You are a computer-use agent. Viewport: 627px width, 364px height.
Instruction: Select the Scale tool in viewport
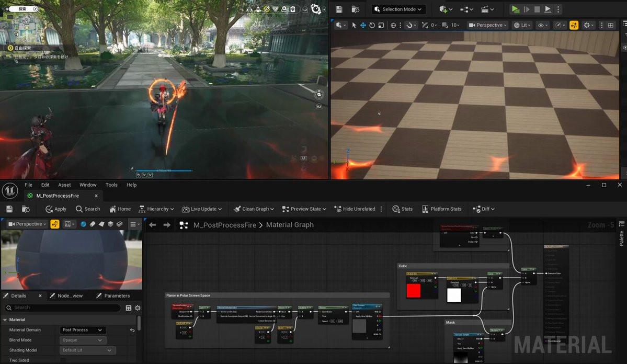click(x=381, y=25)
